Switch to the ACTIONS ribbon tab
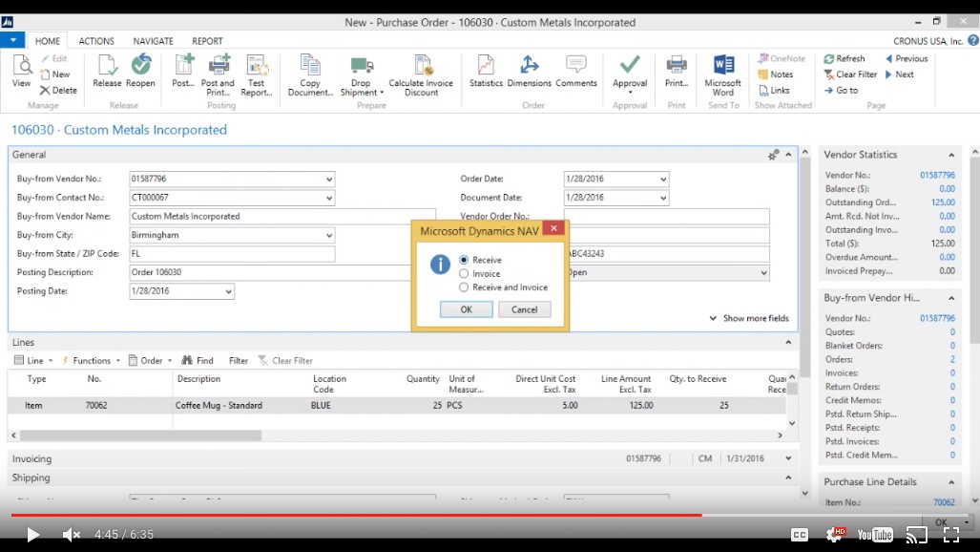The image size is (980, 552). [x=96, y=41]
